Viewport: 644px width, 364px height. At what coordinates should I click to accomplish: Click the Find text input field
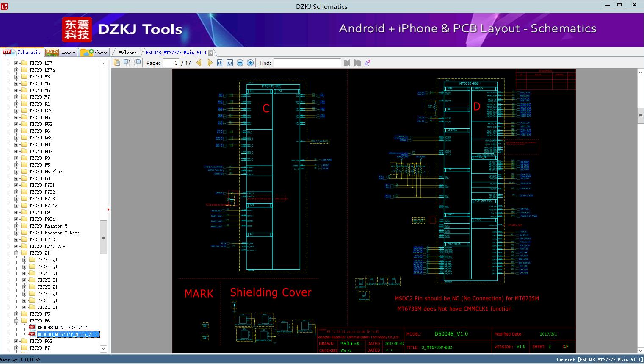(307, 63)
